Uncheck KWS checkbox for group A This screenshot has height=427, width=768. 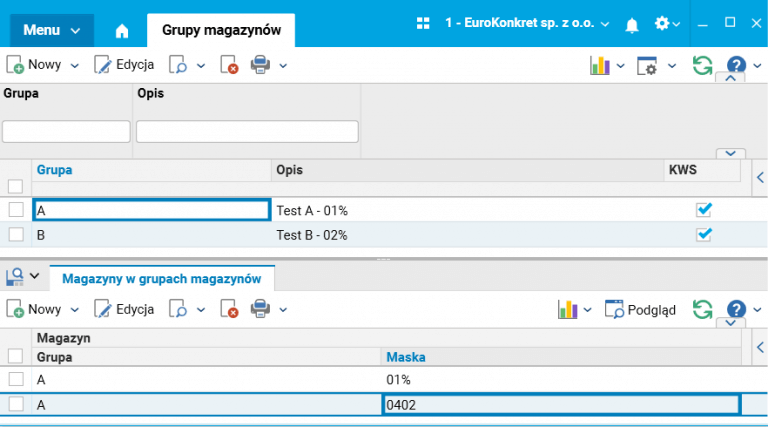tap(704, 210)
